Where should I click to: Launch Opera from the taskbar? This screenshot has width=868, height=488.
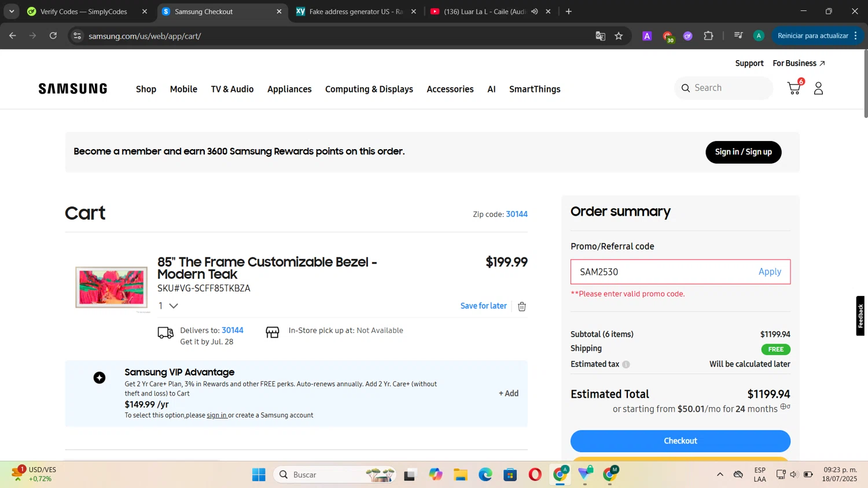click(x=535, y=475)
